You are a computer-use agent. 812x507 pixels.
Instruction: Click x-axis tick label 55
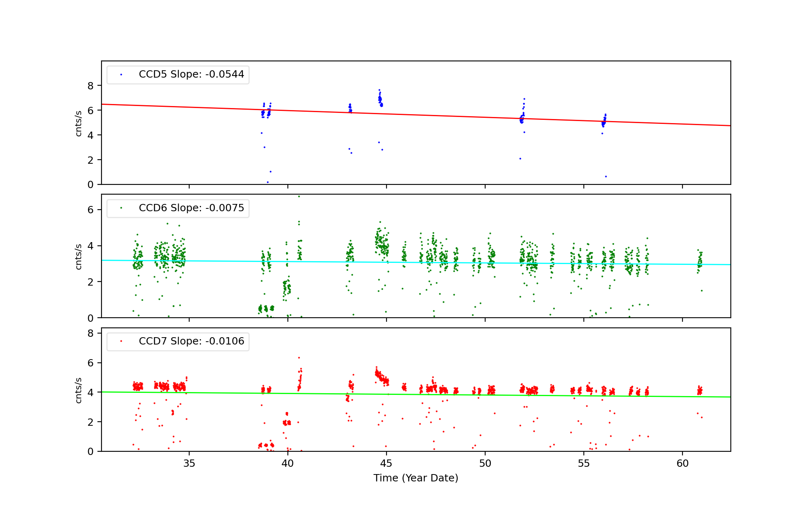[584, 464]
